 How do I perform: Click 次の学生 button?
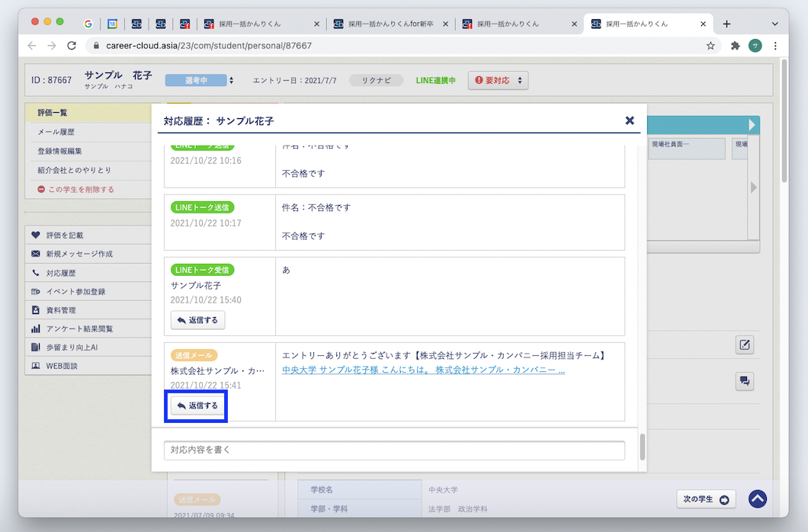706,499
